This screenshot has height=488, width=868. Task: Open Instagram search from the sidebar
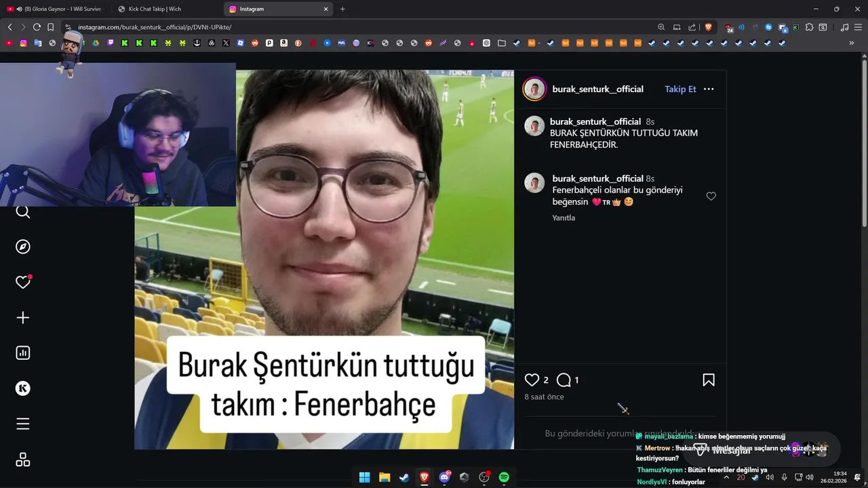coord(23,212)
